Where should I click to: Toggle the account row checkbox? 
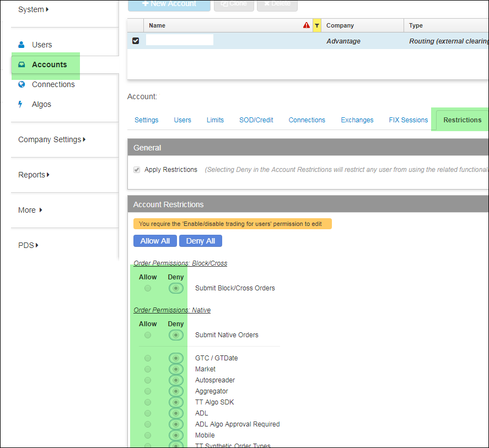pos(136,41)
